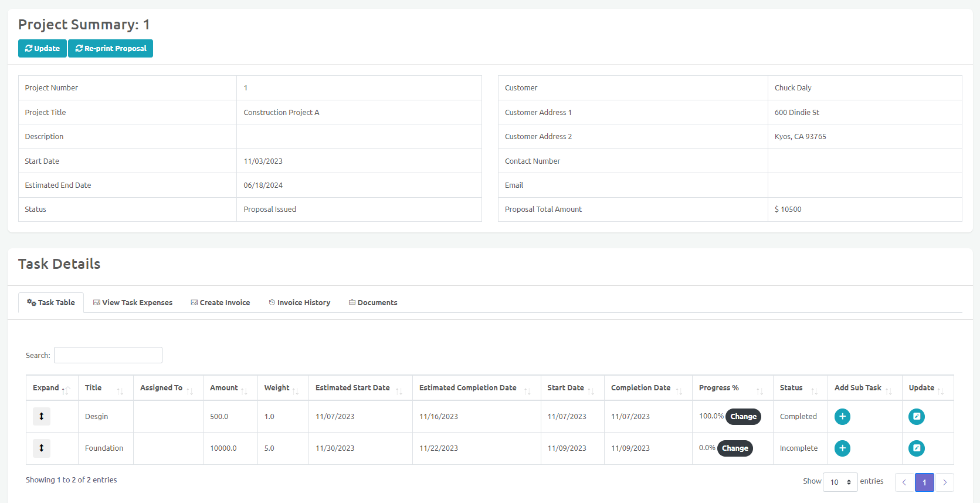Sort tasks by Assigned To column
980x503 pixels.
click(168, 388)
